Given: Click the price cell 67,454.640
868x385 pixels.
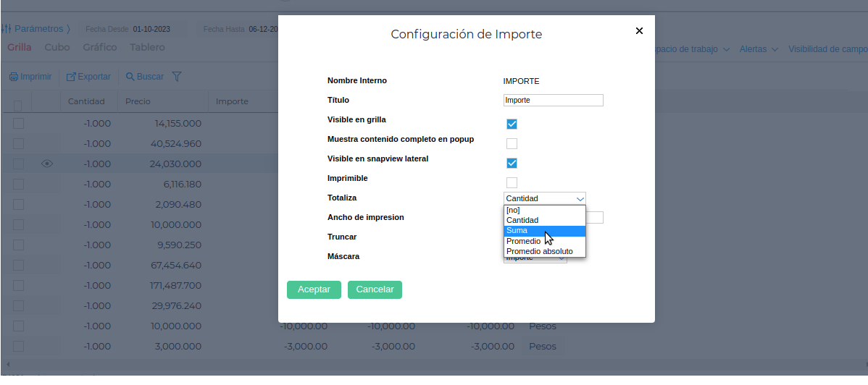Looking at the screenshot, I should click(175, 266).
